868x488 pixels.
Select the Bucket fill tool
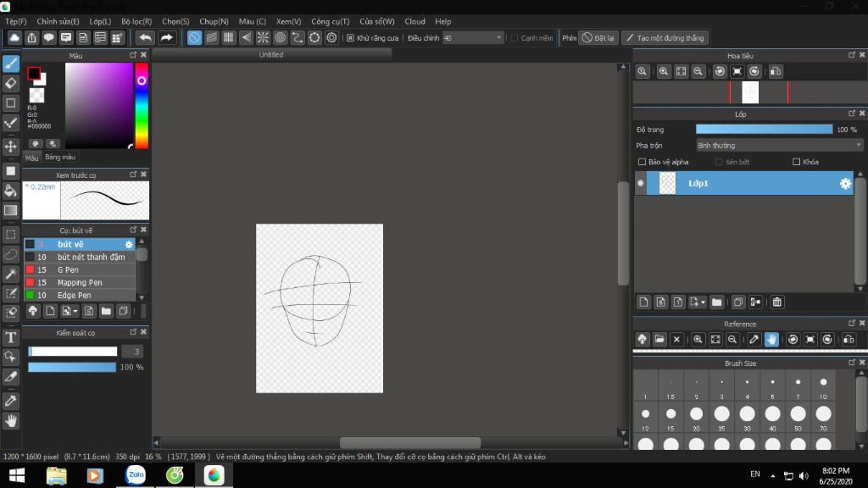pyautogui.click(x=11, y=191)
